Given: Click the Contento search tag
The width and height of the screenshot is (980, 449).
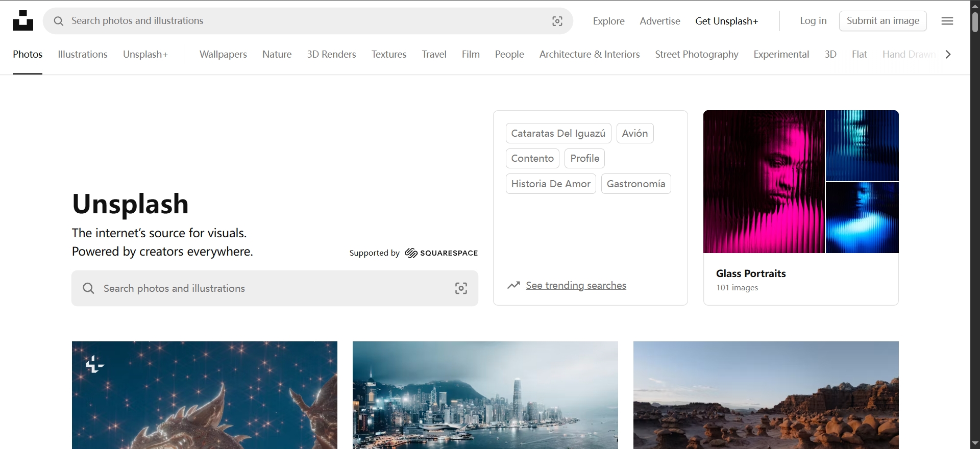Looking at the screenshot, I should (x=532, y=158).
